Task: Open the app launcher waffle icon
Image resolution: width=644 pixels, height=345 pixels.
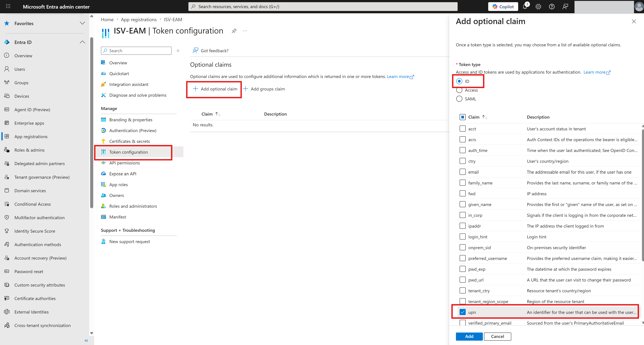Action: coord(8,6)
